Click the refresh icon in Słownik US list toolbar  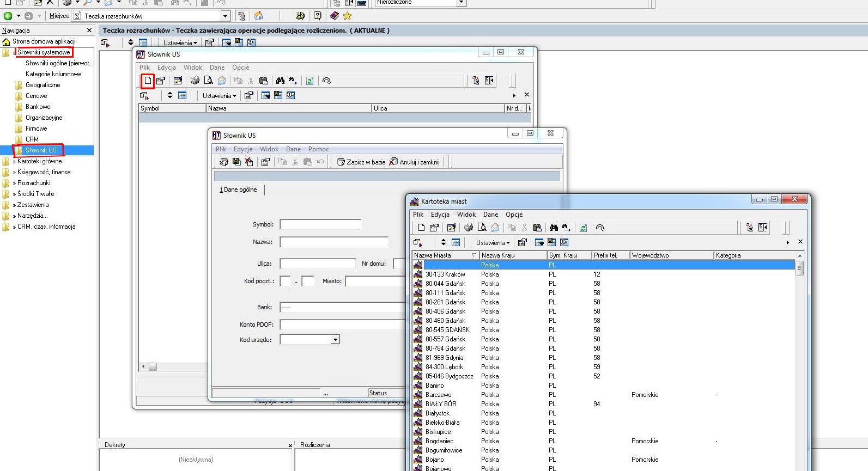pos(309,81)
